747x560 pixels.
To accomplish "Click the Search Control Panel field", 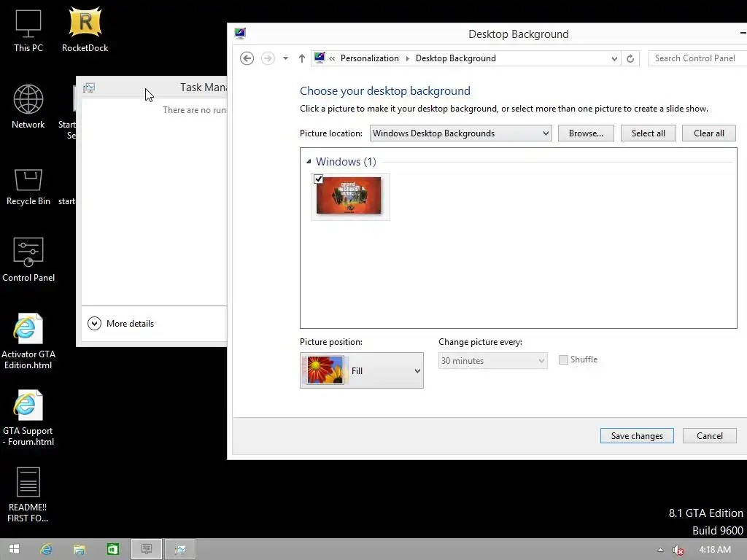I will (x=697, y=58).
